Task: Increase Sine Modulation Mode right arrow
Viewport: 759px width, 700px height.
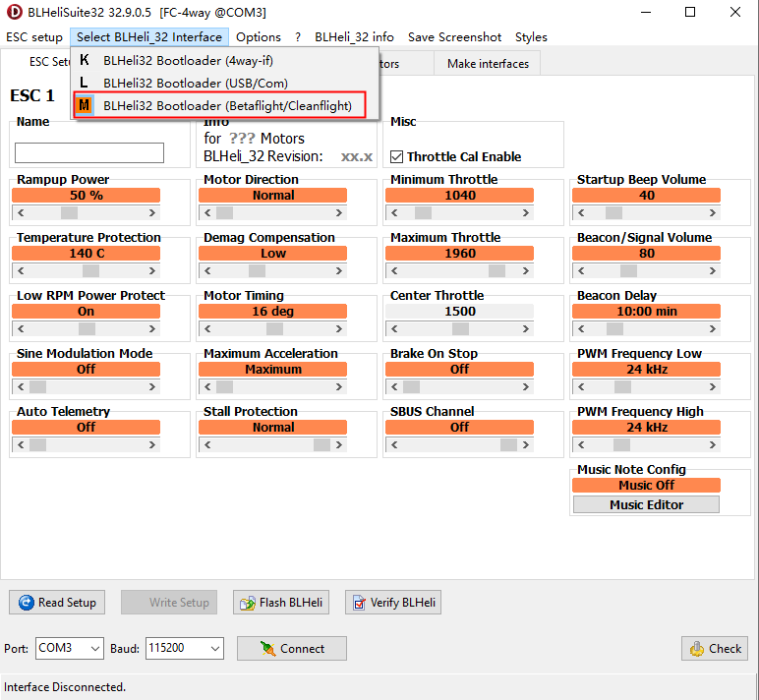Action: coord(152,386)
